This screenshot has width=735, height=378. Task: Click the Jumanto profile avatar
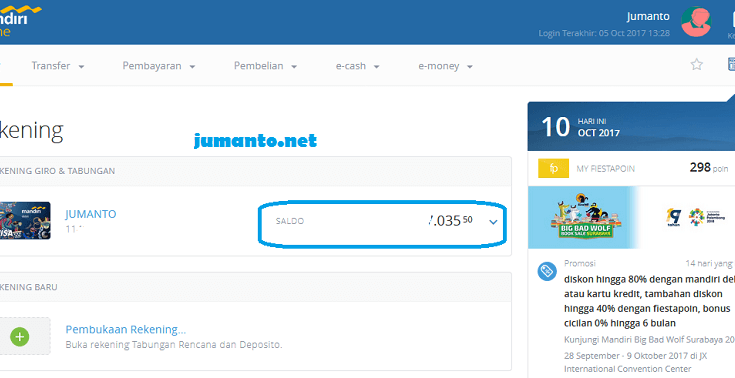click(696, 22)
